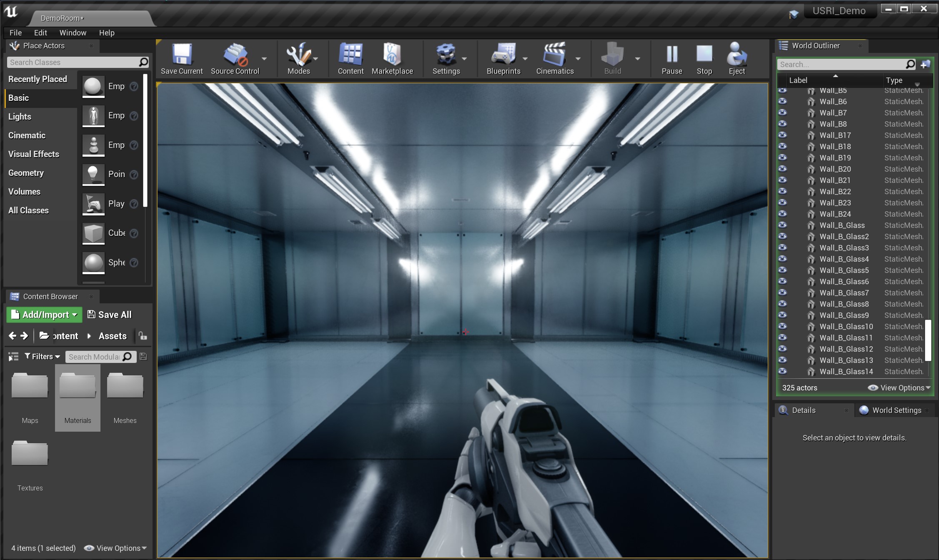Expand the Add/Import dropdown

pyautogui.click(x=44, y=315)
